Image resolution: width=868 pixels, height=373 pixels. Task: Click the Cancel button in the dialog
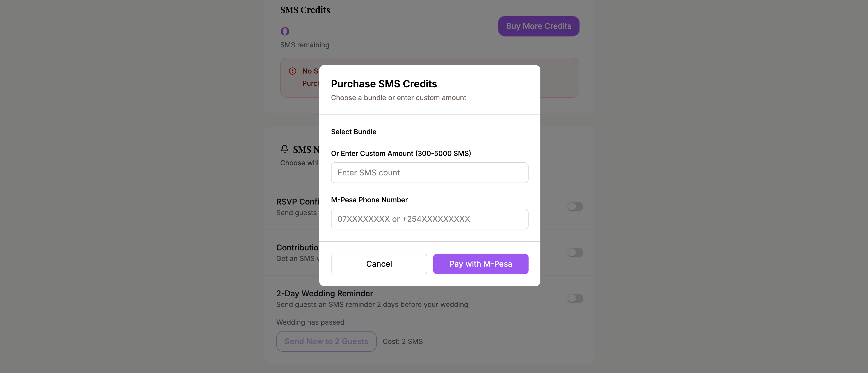click(x=379, y=264)
